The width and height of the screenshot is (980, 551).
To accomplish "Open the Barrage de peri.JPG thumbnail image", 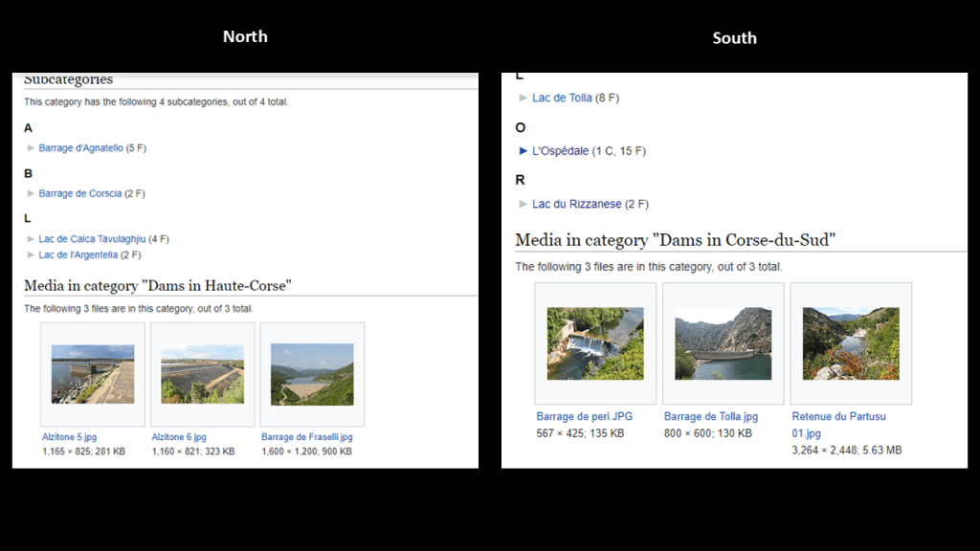I will tap(595, 343).
